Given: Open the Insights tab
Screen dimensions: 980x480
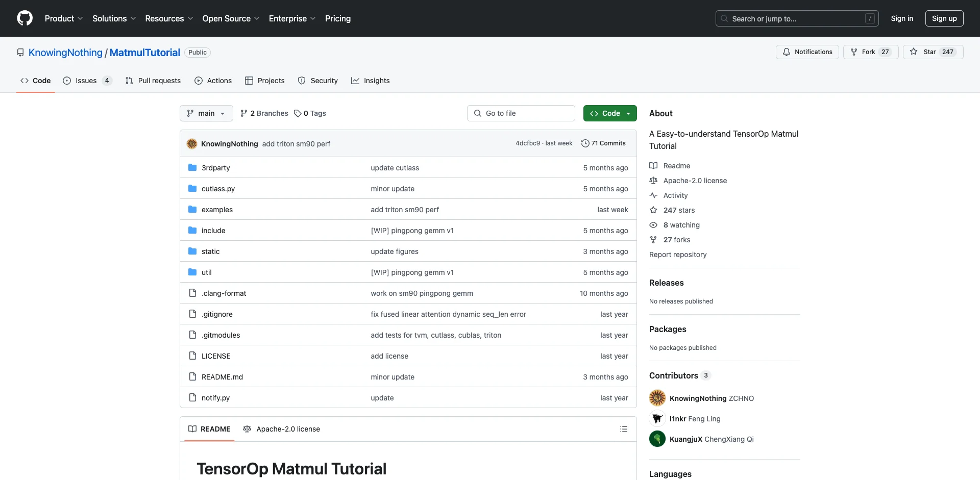Looking at the screenshot, I should point(371,81).
